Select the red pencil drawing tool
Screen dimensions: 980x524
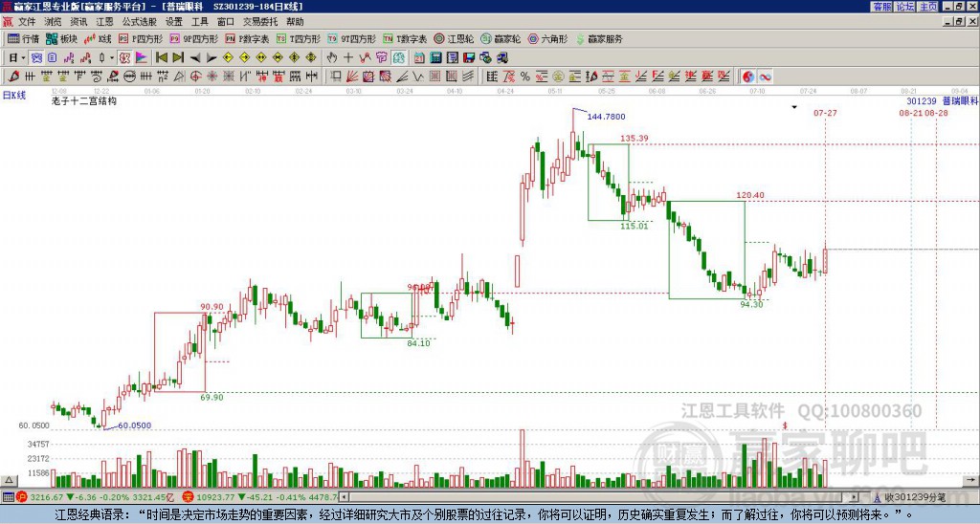(x=13, y=76)
